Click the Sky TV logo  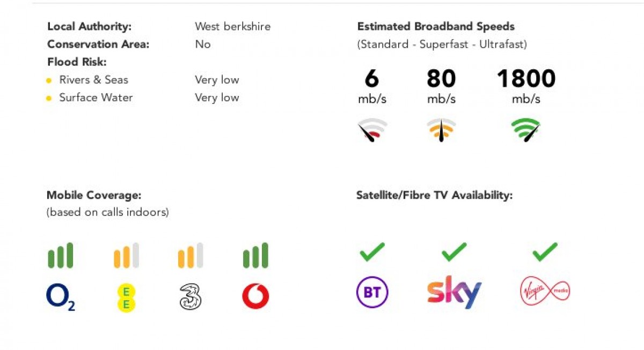tap(454, 293)
